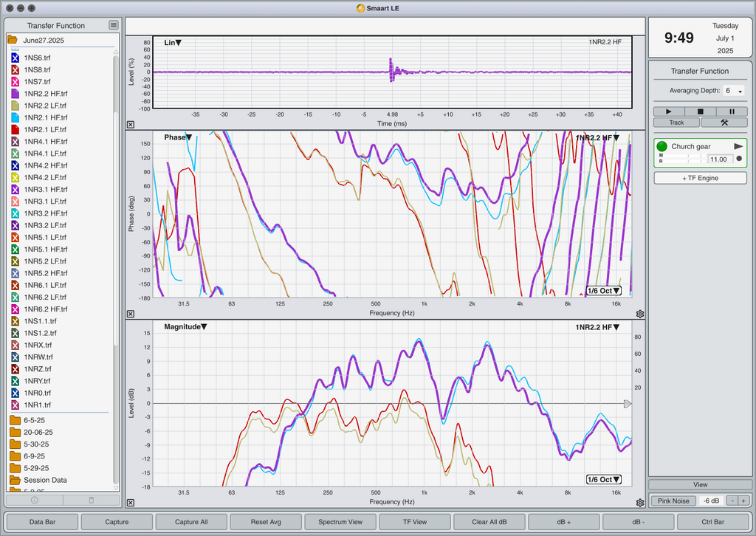Toggle visibility of 1NS6.trf trace

(15, 58)
